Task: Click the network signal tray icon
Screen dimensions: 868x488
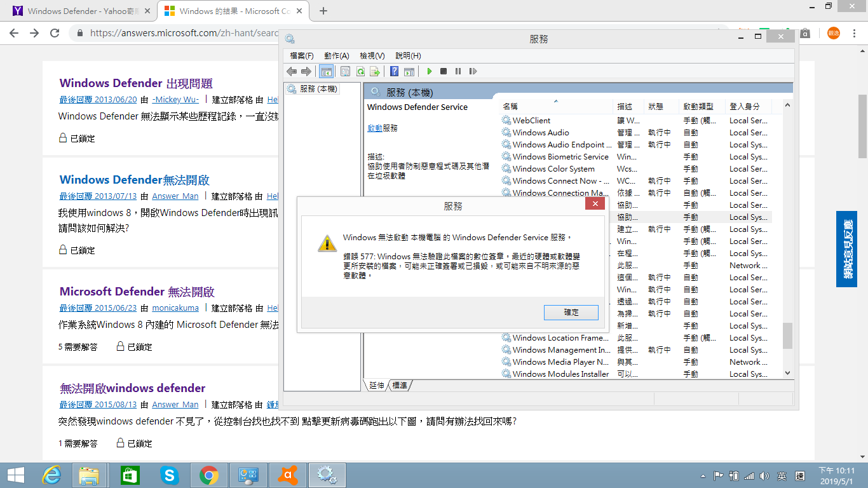Action: [749, 475]
